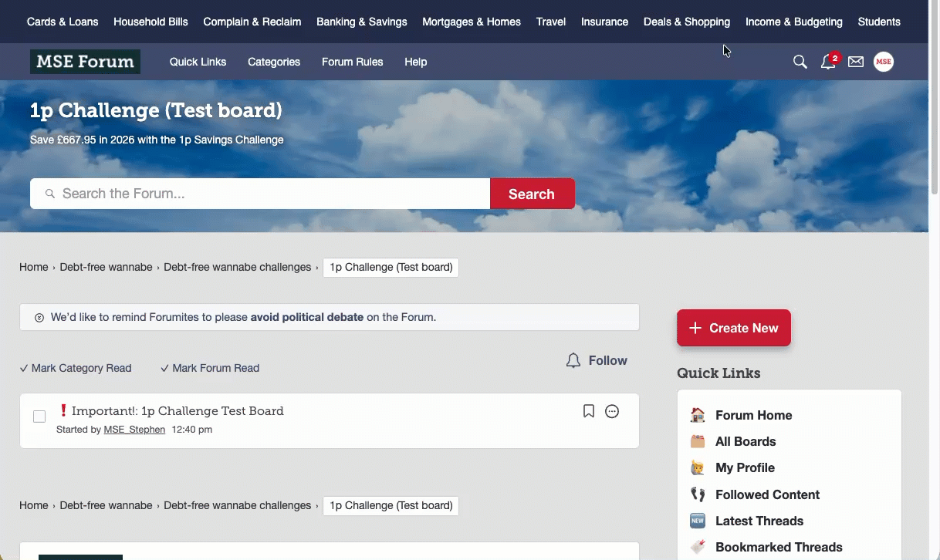This screenshot has height=560, width=940.
Task: Open notifications bell with 2 badge
Action: [x=828, y=62]
